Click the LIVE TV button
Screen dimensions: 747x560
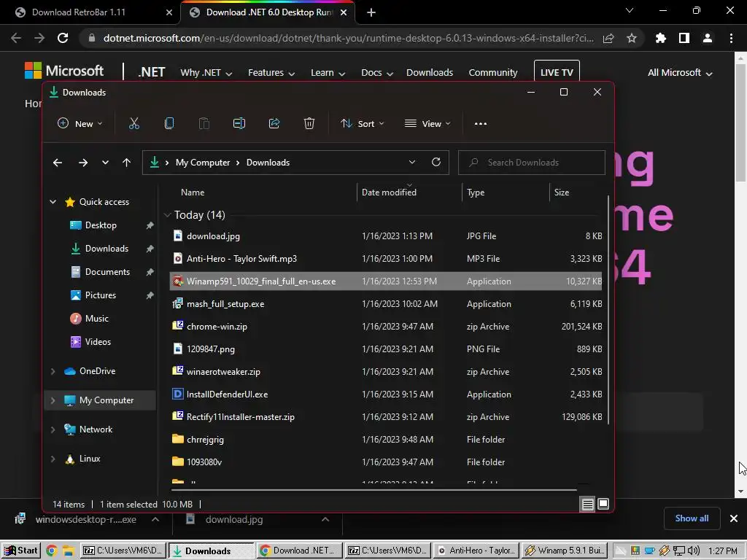click(x=557, y=72)
